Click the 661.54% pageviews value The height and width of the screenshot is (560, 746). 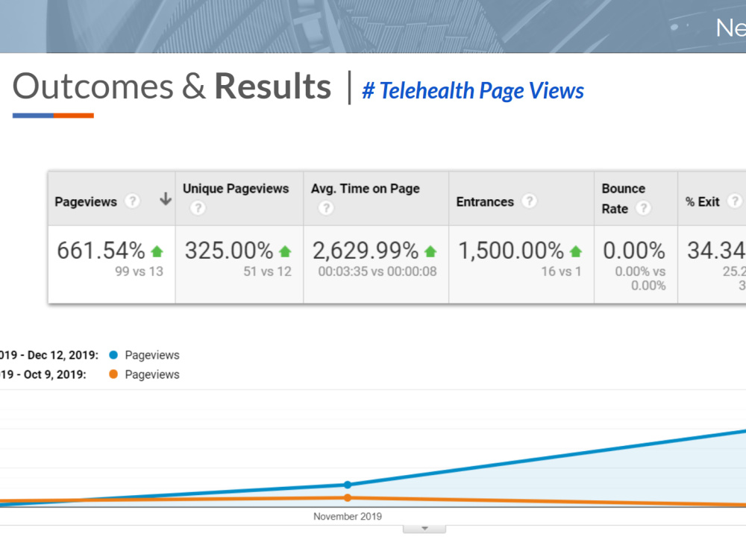(101, 251)
